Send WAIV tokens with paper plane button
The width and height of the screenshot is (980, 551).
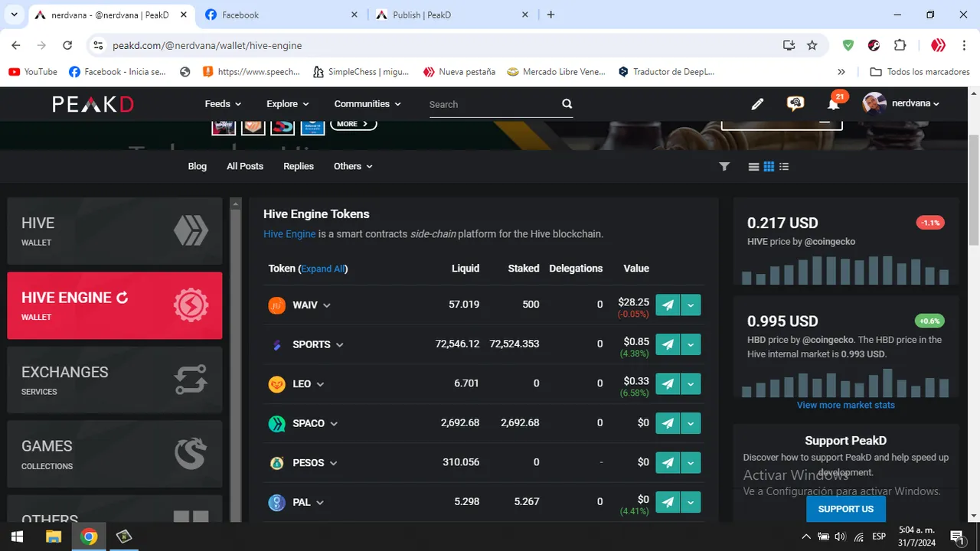[668, 305]
